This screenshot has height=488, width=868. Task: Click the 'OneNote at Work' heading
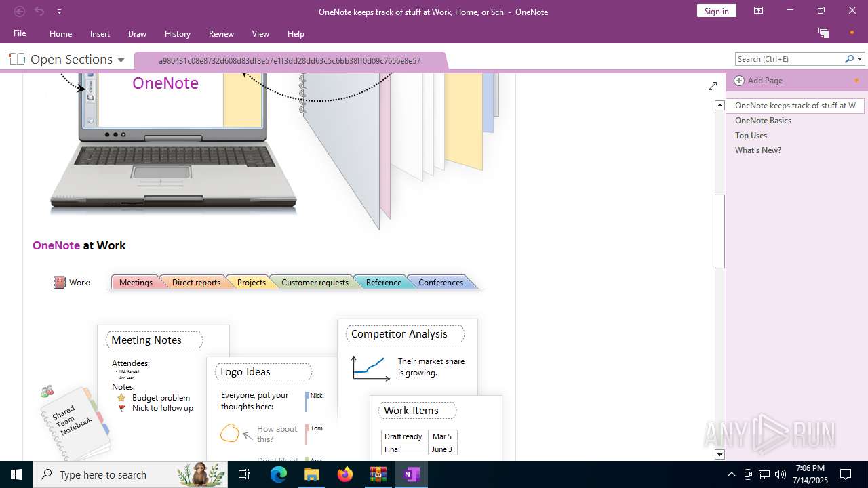pyautogui.click(x=79, y=245)
